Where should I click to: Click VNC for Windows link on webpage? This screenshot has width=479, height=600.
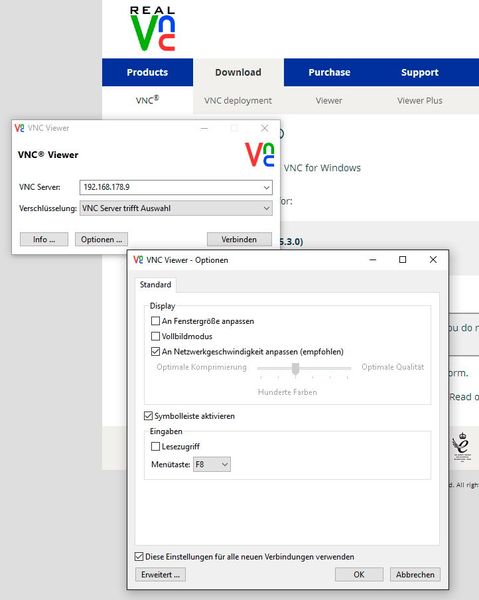tap(322, 168)
